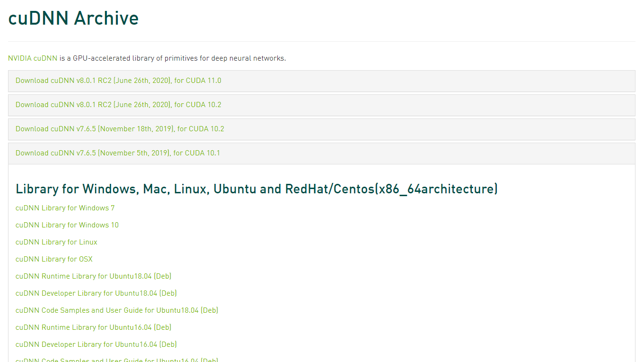Screen dimensions: 644x362
Task: Open cuDNN Code Samples and User Guide Ubuntu18.04
Action: tap(117, 310)
